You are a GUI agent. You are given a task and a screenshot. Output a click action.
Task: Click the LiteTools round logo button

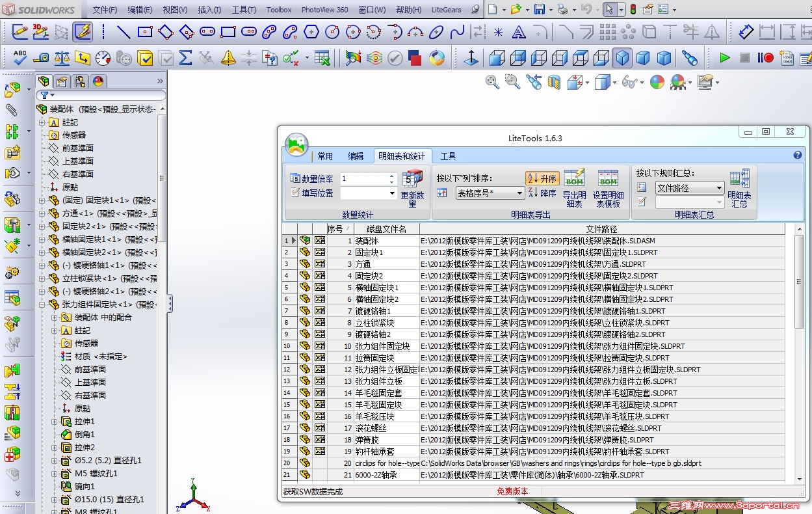point(296,146)
